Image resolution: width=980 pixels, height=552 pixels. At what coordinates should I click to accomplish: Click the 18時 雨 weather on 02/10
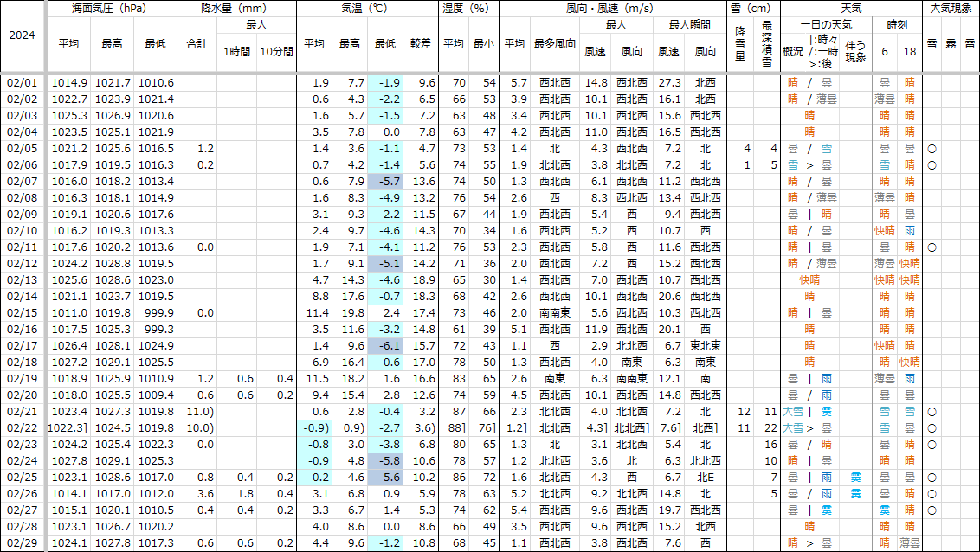(909, 231)
